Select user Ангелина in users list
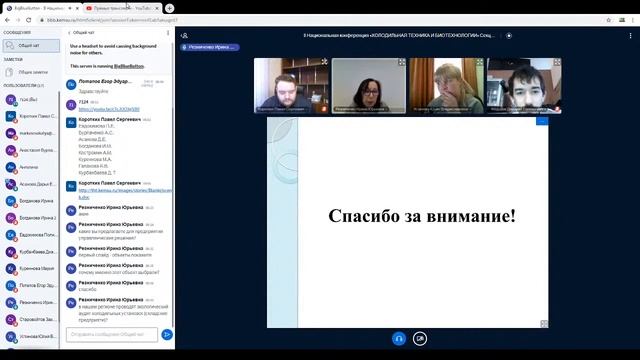 (31, 167)
